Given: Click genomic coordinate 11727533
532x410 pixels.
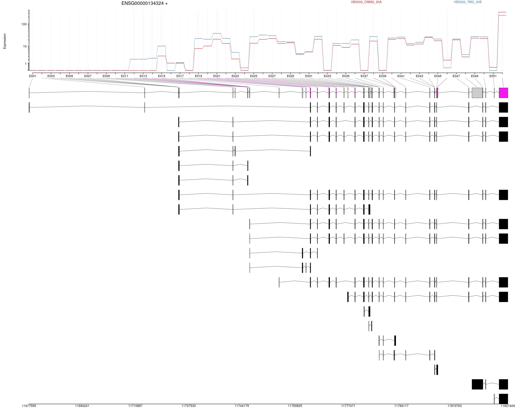Looking at the screenshot, I should [x=189, y=406].
